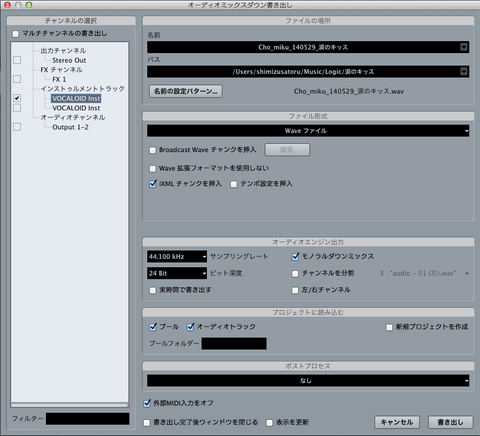Open the file name history dropdown arrow

pos(464,47)
